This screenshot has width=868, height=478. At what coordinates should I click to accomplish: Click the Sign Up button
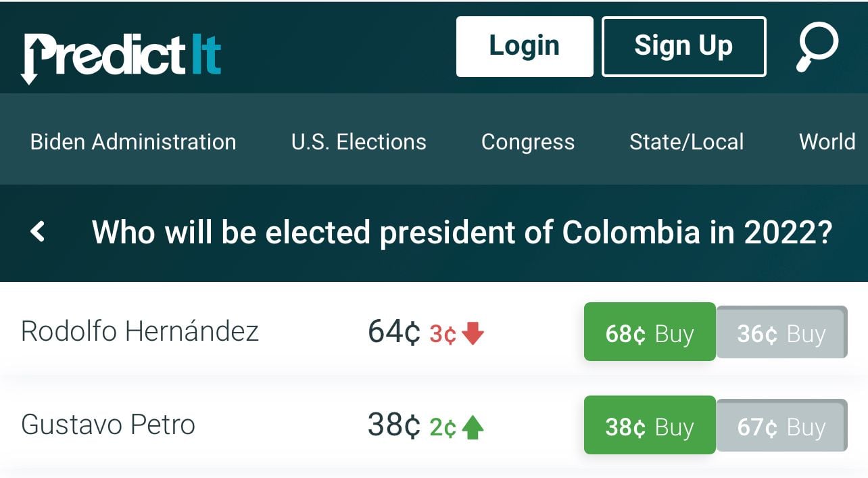(x=683, y=45)
